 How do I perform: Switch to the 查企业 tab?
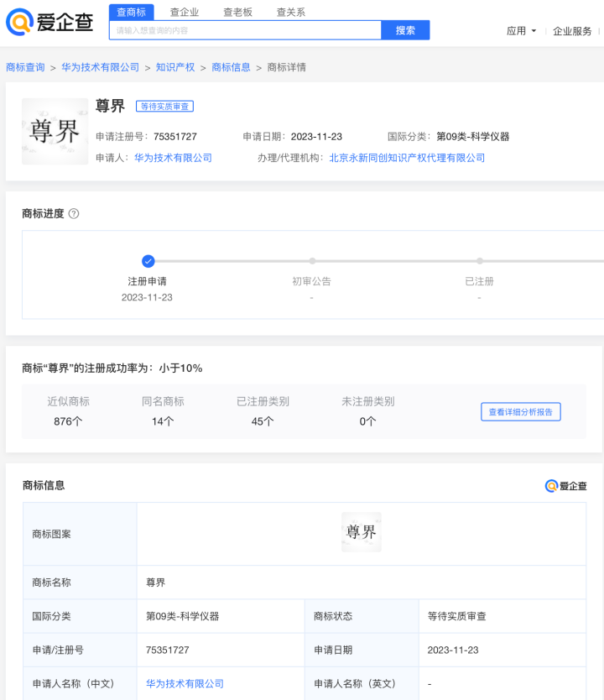click(x=185, y=12)
